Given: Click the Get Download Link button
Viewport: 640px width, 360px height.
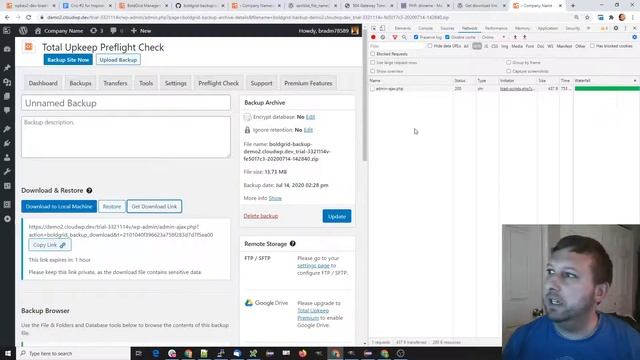Looking at the screenshot, I should (154, 207).
